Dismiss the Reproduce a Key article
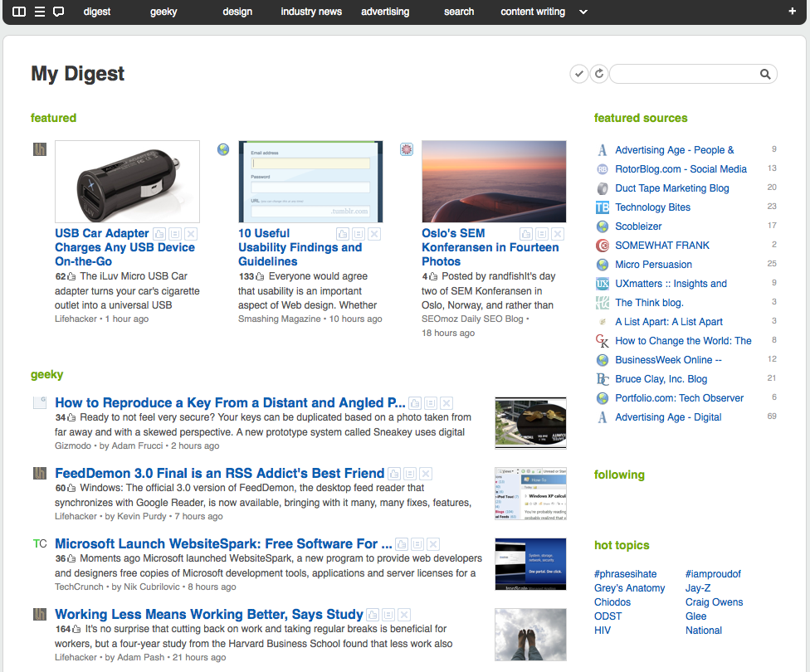This screenshot has height=672, width=810. pos(446,403)
